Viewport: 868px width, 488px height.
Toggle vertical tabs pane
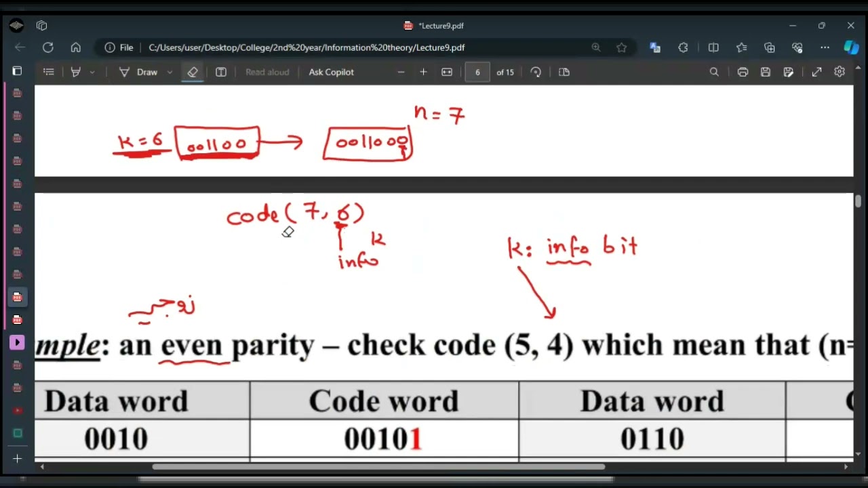pos(17,71)
